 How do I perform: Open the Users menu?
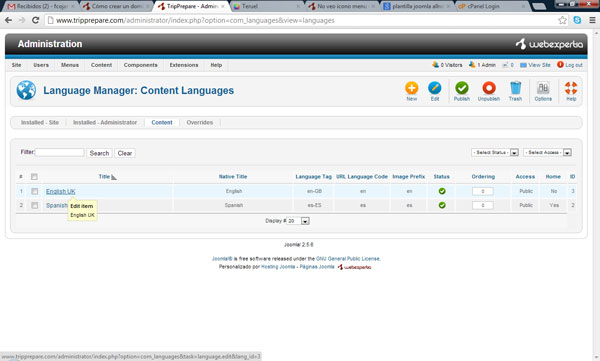point(41,65)
